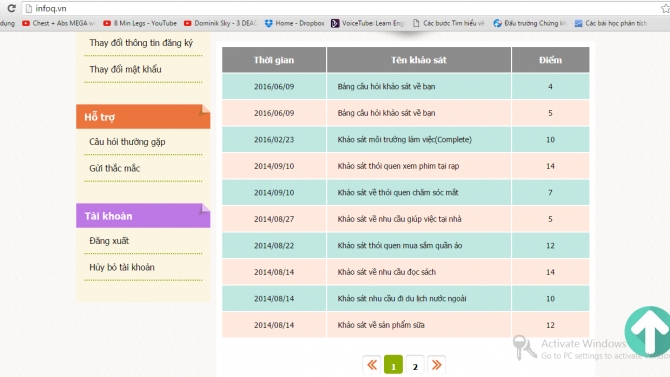Open Thay đổi mật khẩu link
This screenshot has height=377, width=670.
125,69
